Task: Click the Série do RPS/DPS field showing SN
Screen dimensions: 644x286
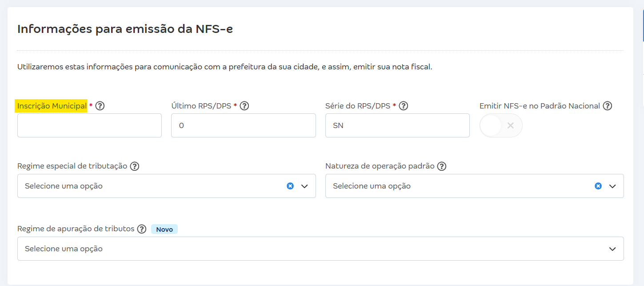Action: pos(397,125)
